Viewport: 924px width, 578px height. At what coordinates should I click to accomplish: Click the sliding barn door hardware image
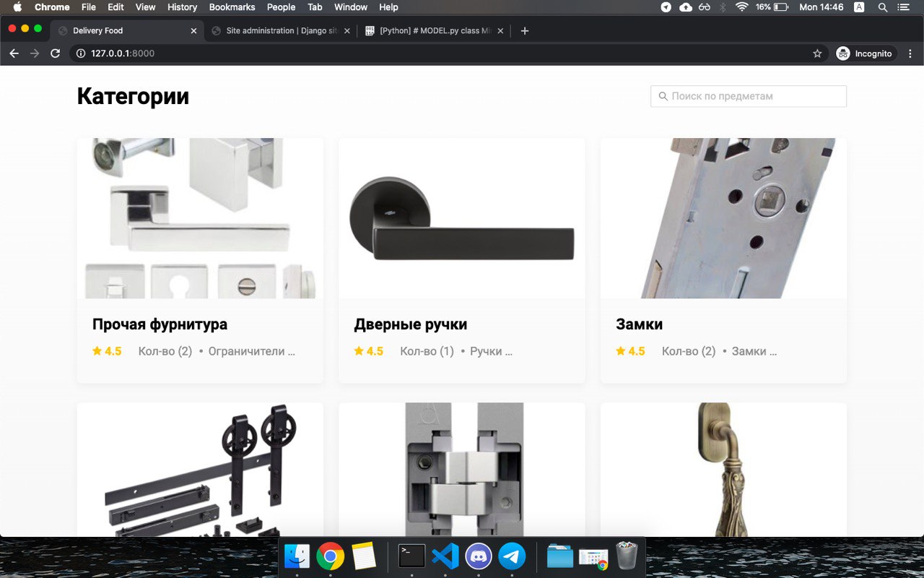[200, 470]
